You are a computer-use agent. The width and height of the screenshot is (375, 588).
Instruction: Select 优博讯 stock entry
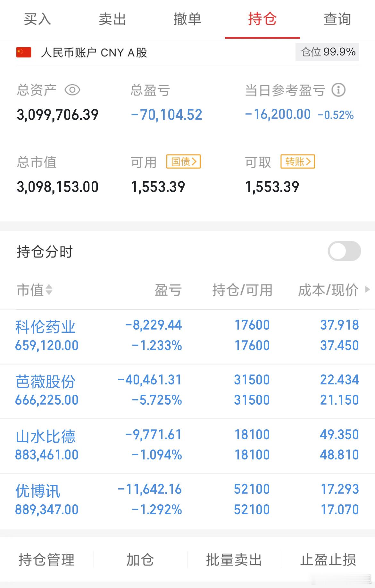[x=188, y=500]
